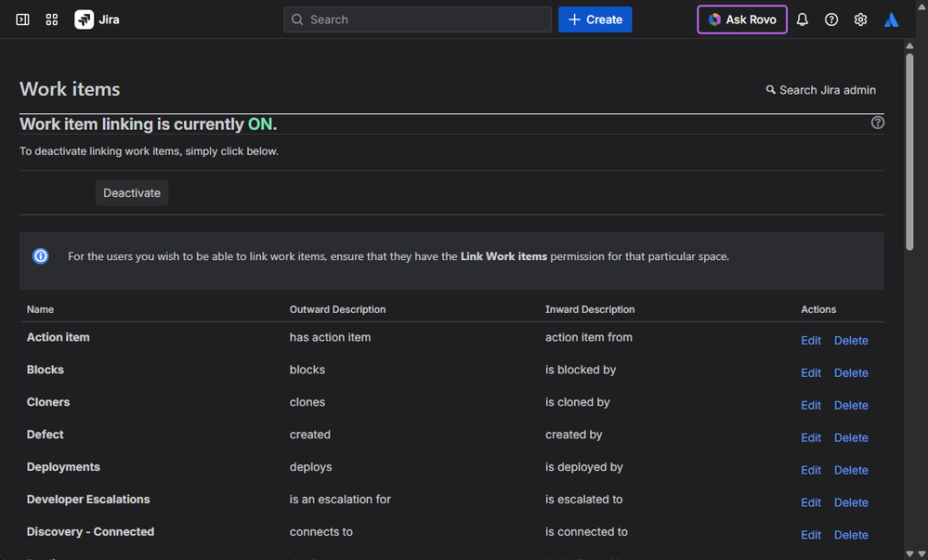Delete the Deployments link type
Screen dimensions: 928x560
[x=851, y=470]
